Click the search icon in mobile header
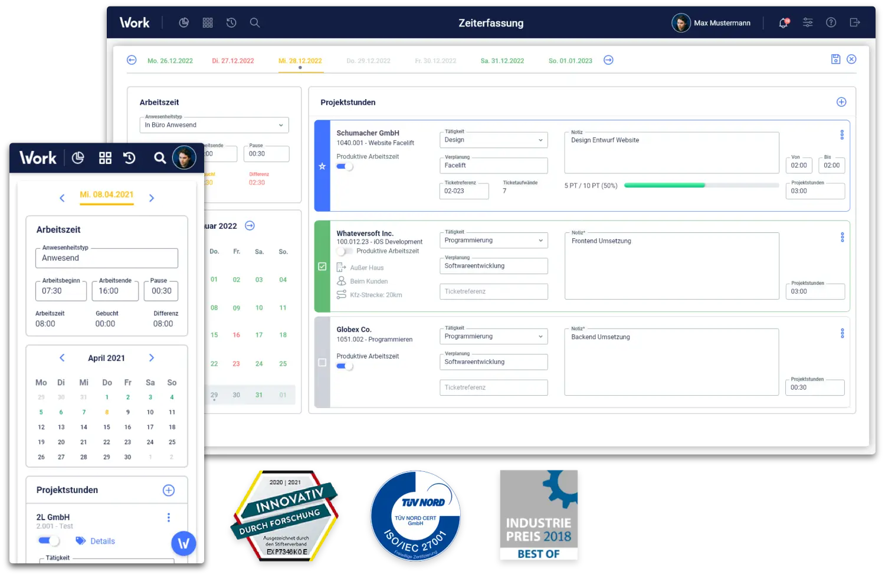This screenshot has width=885, height=588. (x=160, y=158)
